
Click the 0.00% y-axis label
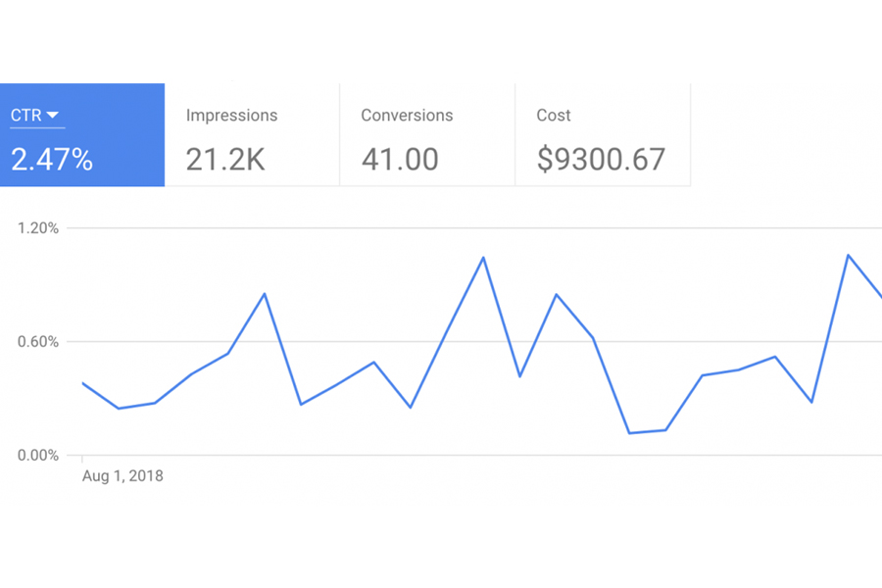[38, 456]
